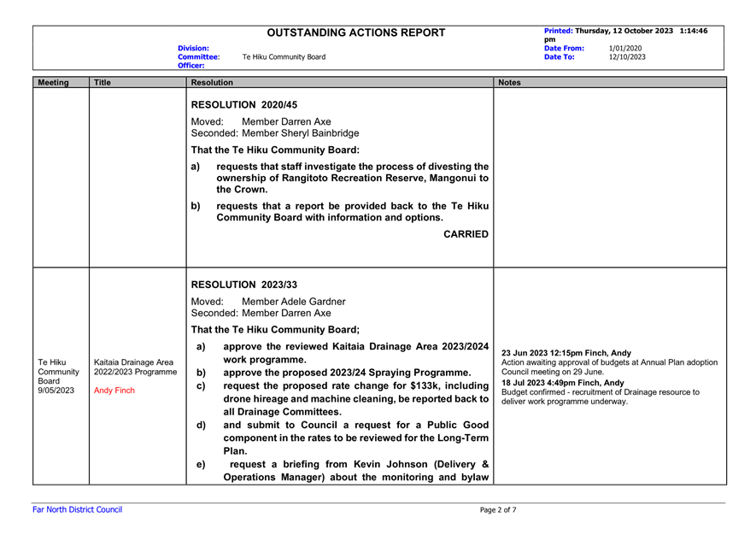The image size is (756, 535).
Task: Select the Te Hiku Community Board committee value
Action: click(x=284, y=57)
